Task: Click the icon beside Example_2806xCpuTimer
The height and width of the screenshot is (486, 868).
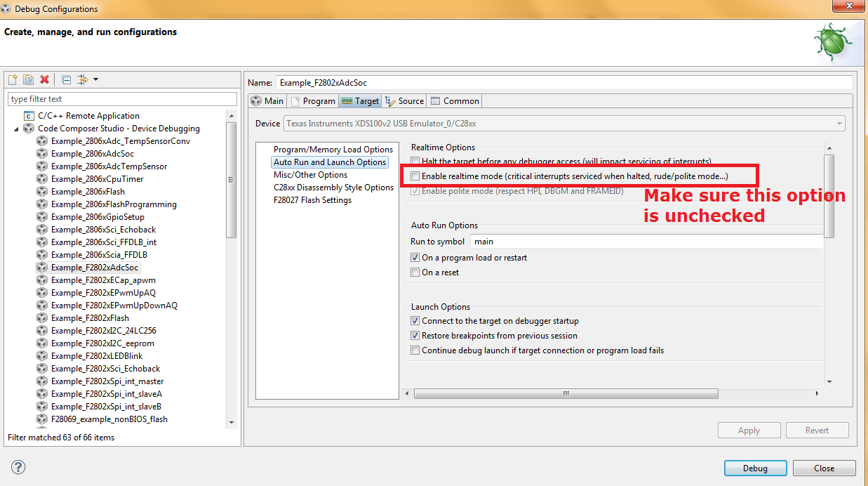Action: pyautogui.click(x=42, y=179)
